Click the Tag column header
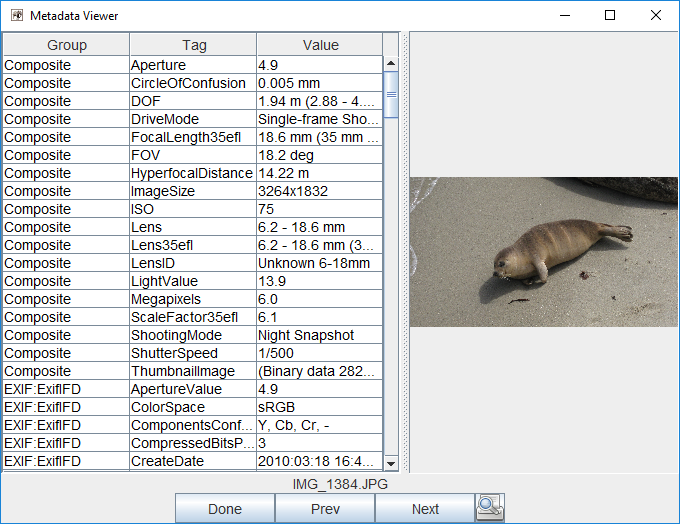This screenshot has width=680, height=524. [x=194, y=45]
